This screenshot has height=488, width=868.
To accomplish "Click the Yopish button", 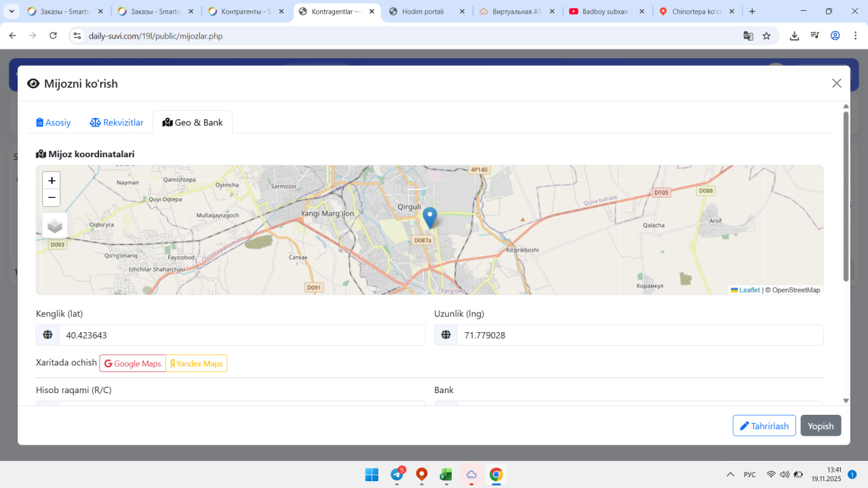I will (821, 426).
